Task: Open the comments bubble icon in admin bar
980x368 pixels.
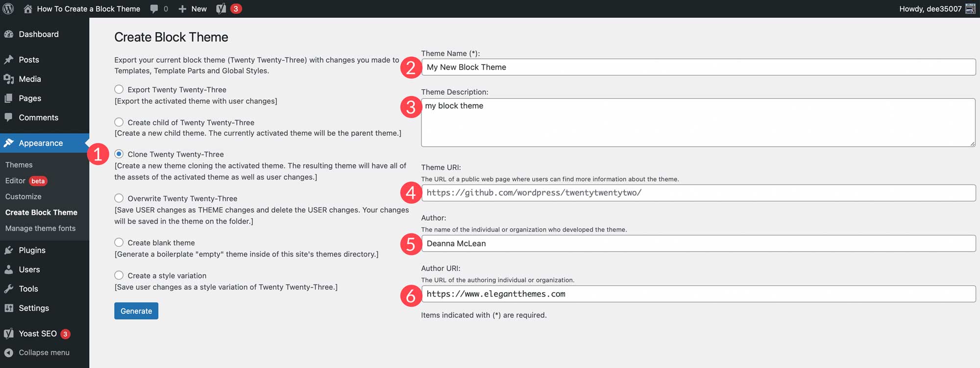Action: tap(154, 9)
